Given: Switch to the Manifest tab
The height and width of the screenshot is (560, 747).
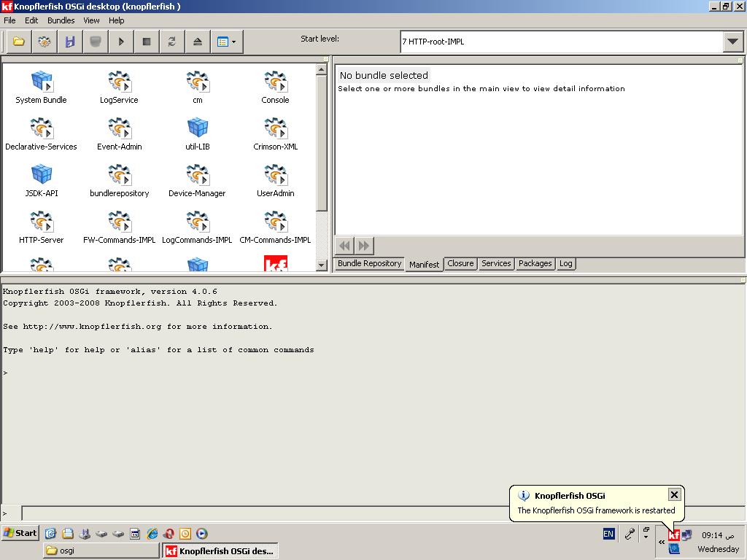Looking at the screenshot, I should tap(424, 264).
